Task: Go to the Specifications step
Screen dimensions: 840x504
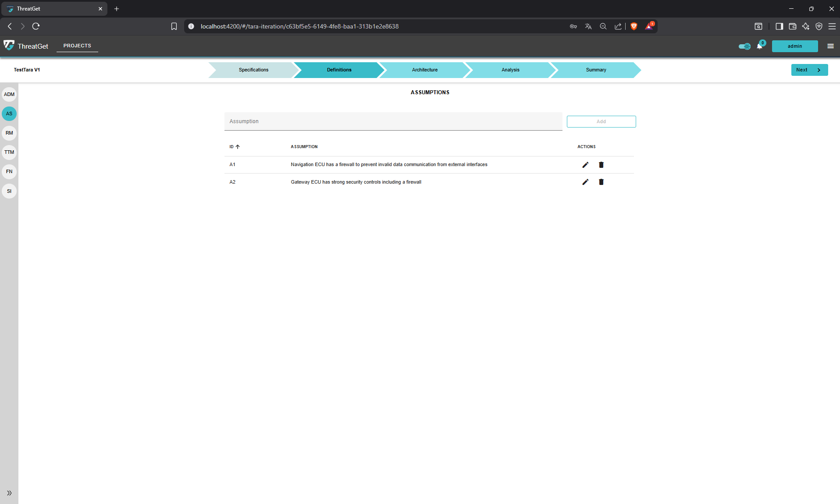Action: (x=253, y=70)
